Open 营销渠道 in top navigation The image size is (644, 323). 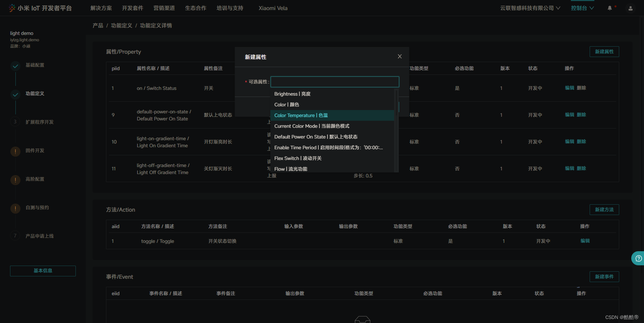coord(164,8)
